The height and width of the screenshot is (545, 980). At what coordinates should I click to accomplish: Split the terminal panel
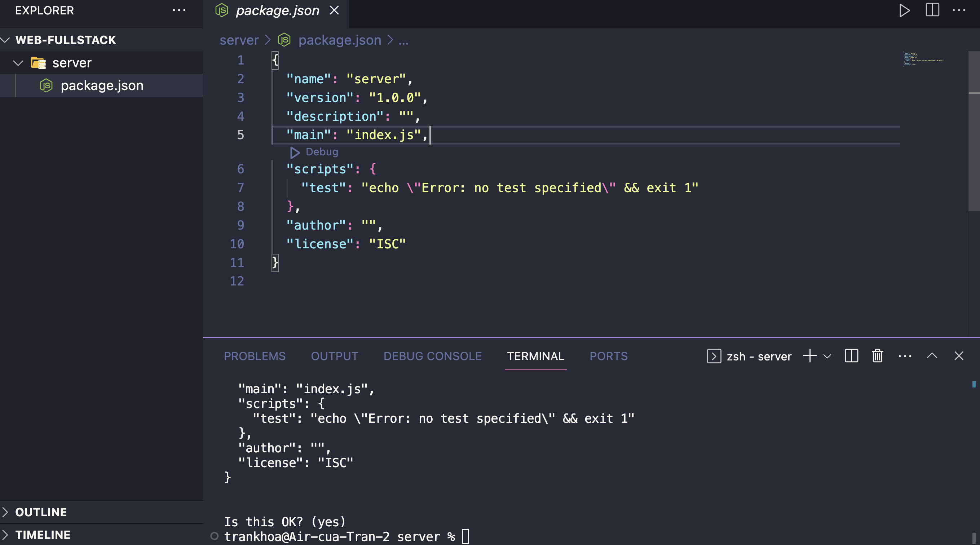(x=851, y=356)
